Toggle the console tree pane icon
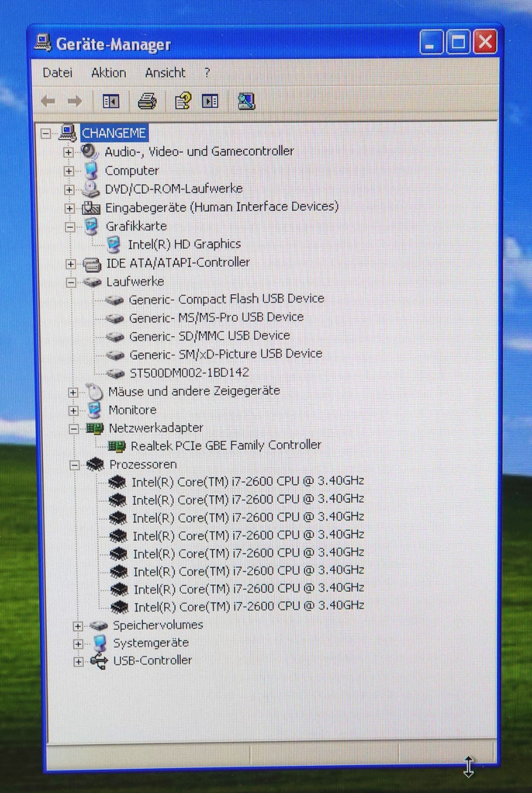 click(111, 102)
